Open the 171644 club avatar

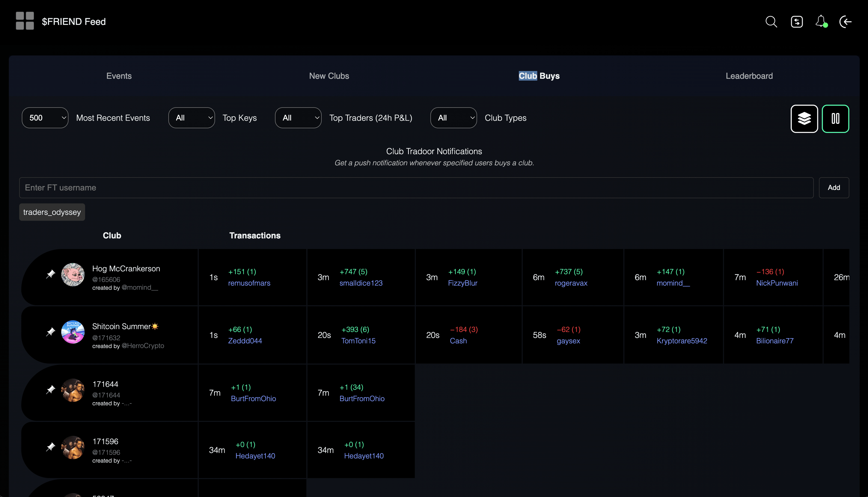73,390
